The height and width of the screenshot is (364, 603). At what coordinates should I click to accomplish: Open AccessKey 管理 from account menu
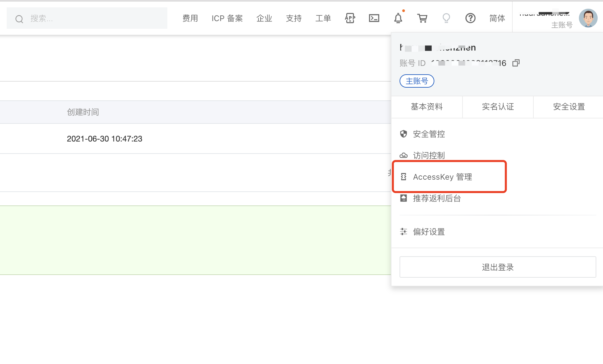(442, 177)
